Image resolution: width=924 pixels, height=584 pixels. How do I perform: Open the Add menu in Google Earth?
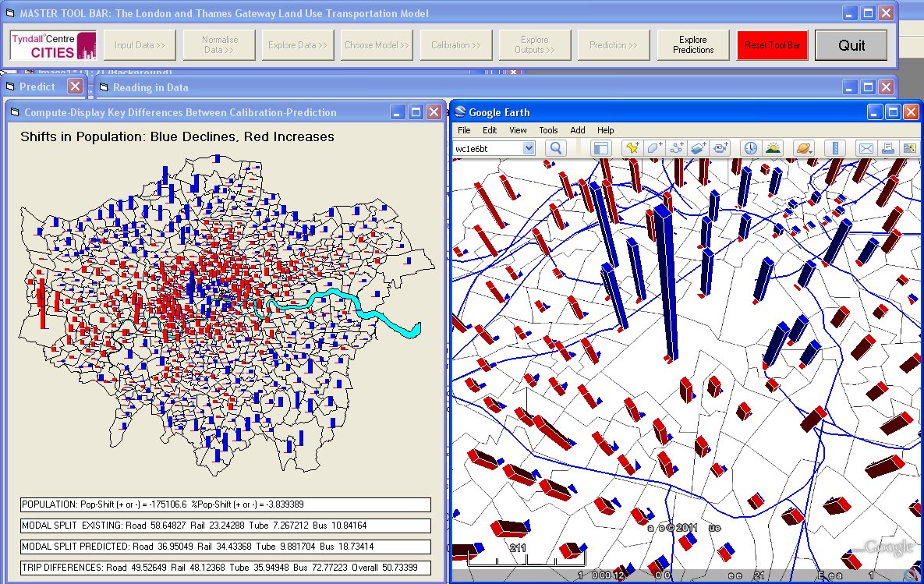point(578,130)
